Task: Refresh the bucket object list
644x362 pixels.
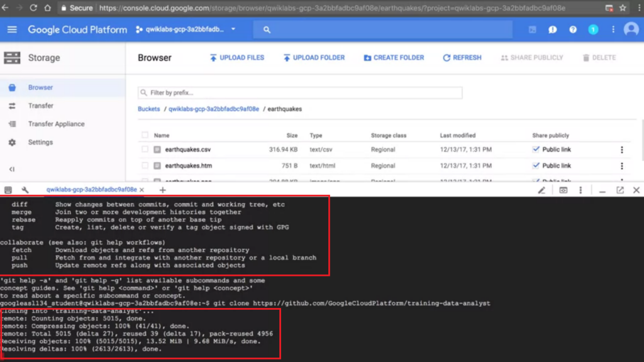Action: (x=462, y=58)
